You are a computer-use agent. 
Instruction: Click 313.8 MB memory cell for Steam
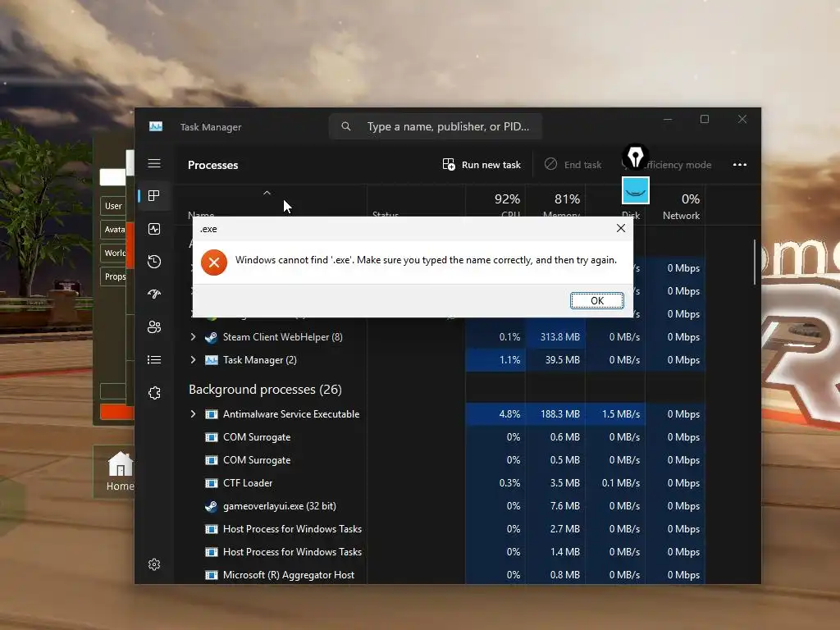click(555, 337)
